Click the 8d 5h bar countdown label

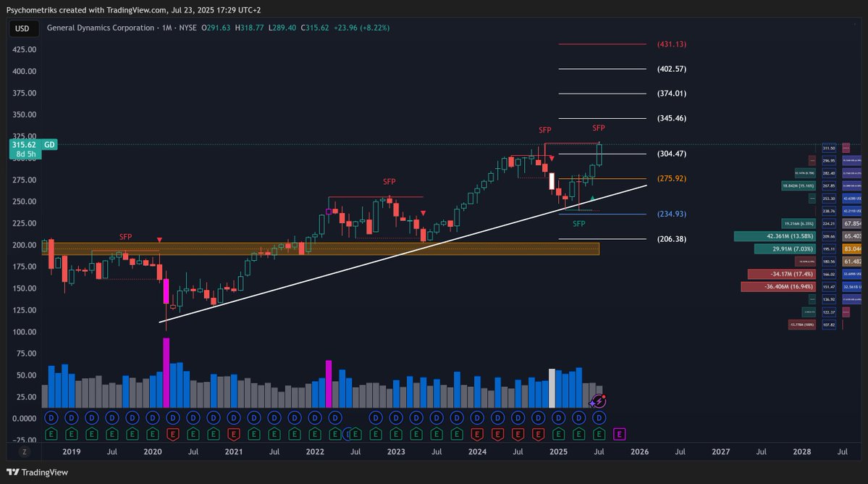[25, 154]
